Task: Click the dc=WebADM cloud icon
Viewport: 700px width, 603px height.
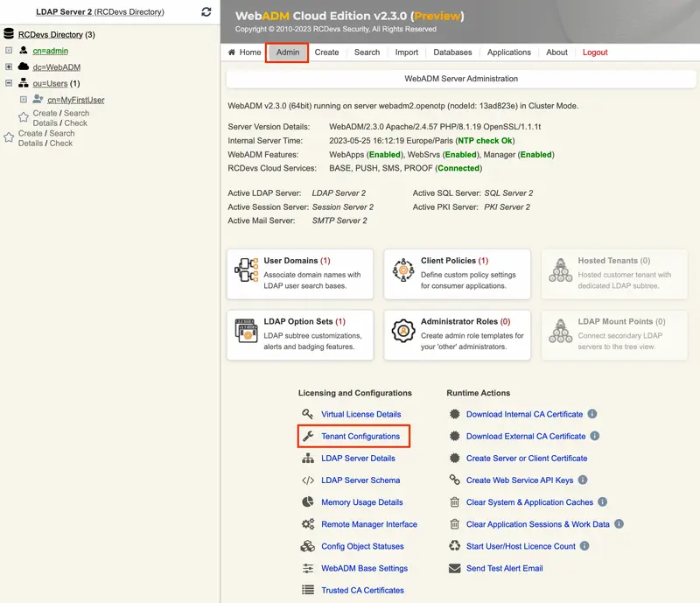Action: 24,67
